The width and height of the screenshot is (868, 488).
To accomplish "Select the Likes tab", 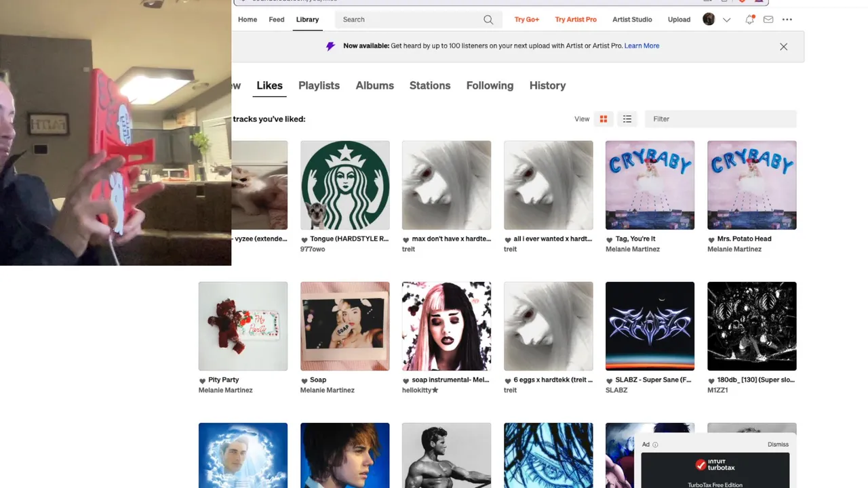I will point(269,85).
